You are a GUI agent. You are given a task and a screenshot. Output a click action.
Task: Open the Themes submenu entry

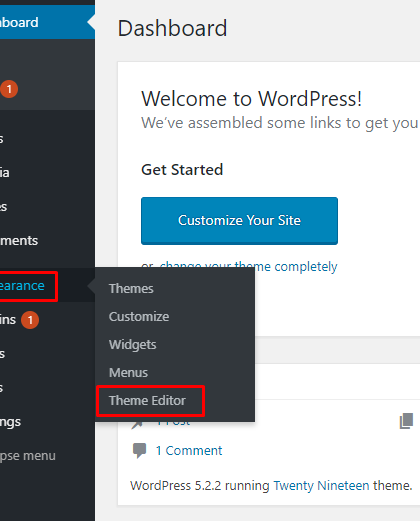pos(131,289)
